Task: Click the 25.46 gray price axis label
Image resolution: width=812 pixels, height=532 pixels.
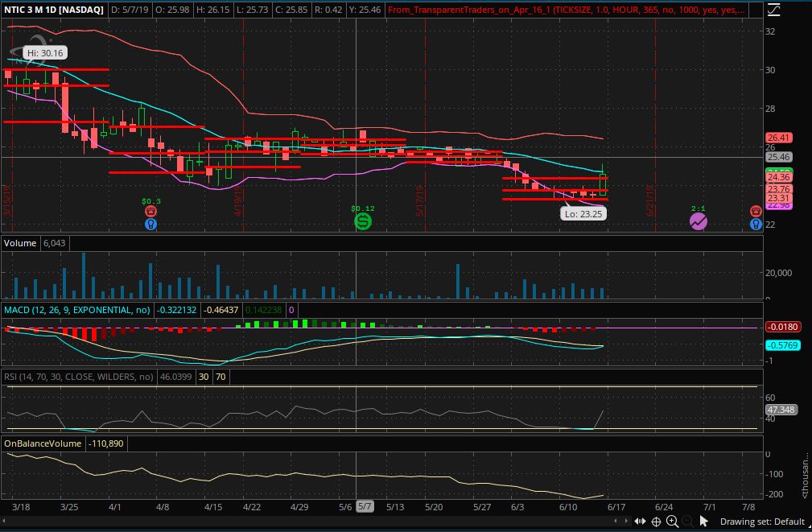Action: 778,157
